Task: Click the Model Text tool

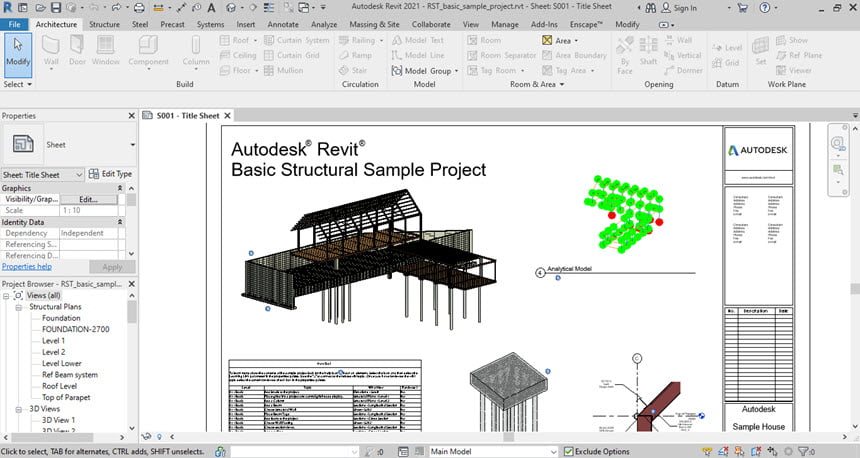Action: click(418, 40)
